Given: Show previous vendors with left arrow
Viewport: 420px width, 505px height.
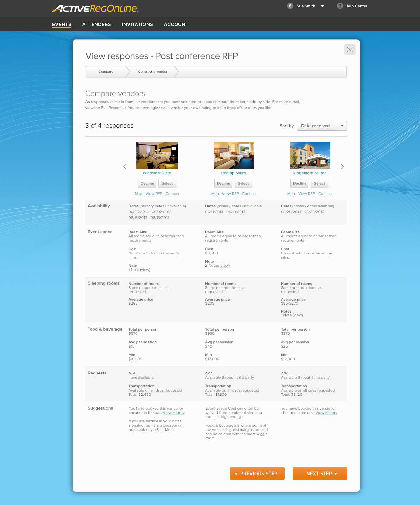Looking at the screenshot, I should [125, 167].
